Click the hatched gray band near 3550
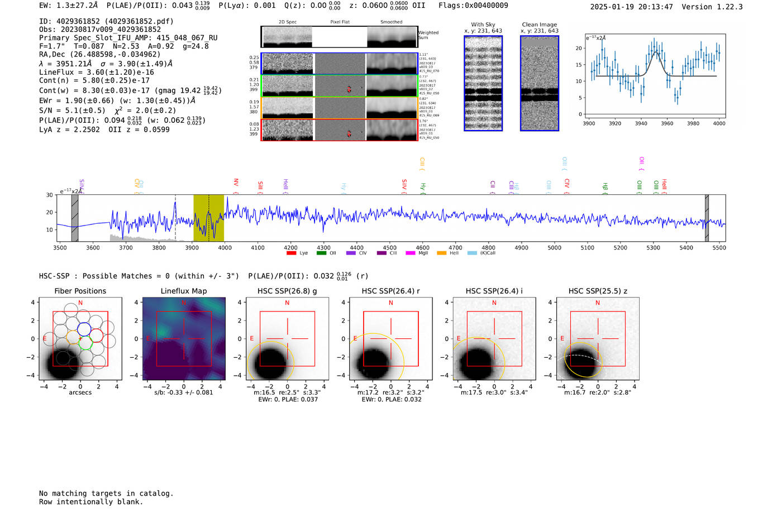782x532 pixels. click(75, 218)
